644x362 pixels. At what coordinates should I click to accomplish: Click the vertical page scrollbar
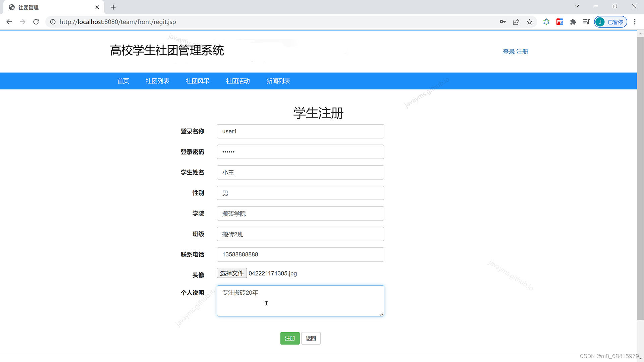640,178
